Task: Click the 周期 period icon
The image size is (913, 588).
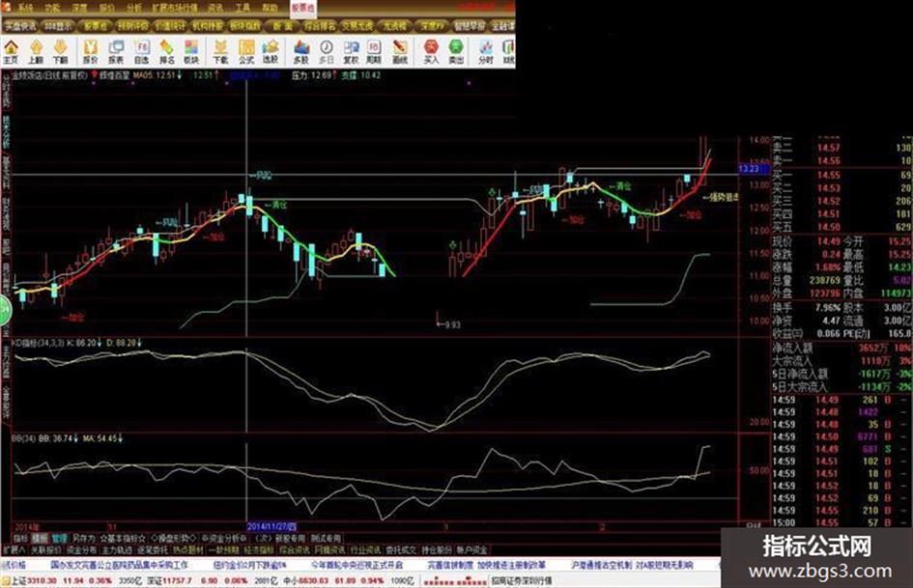Action: tap(373, 51)
